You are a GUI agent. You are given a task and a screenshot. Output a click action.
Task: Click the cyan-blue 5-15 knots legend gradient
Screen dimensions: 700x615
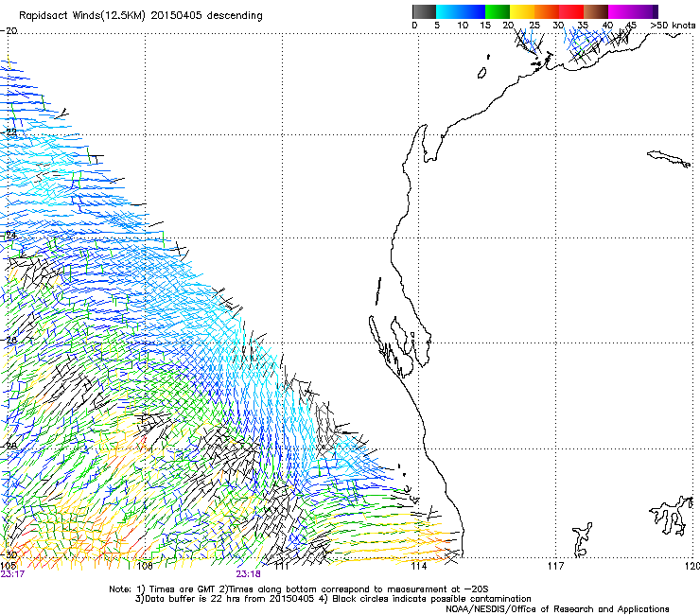461,11
